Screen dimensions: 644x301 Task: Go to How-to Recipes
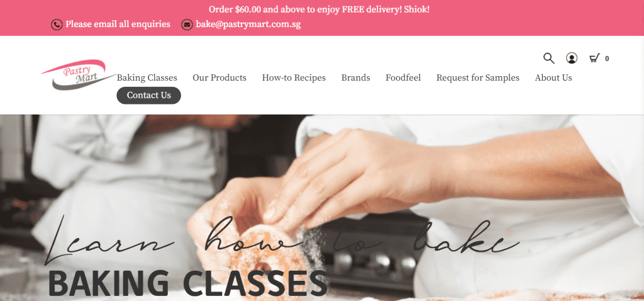coord(294,77)
